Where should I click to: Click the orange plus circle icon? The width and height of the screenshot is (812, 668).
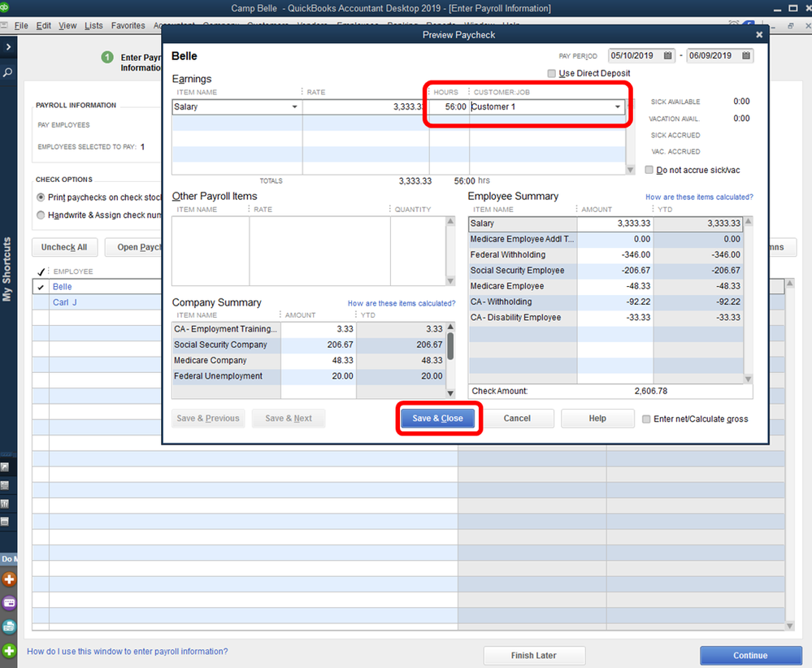[x=9, y=579]
